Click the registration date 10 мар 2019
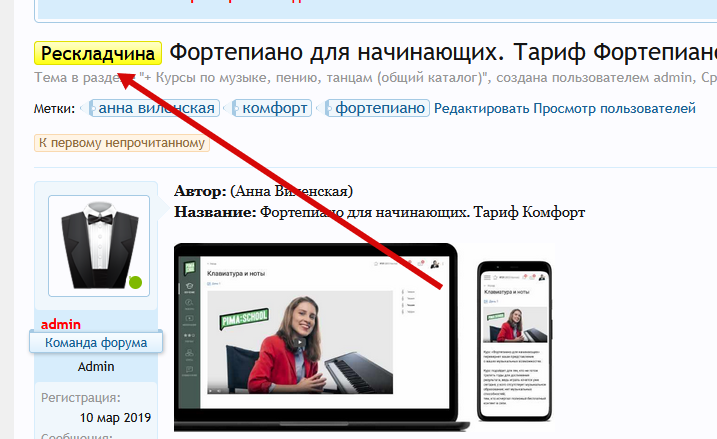The image size is (717, 439). (x=114, y=416)
